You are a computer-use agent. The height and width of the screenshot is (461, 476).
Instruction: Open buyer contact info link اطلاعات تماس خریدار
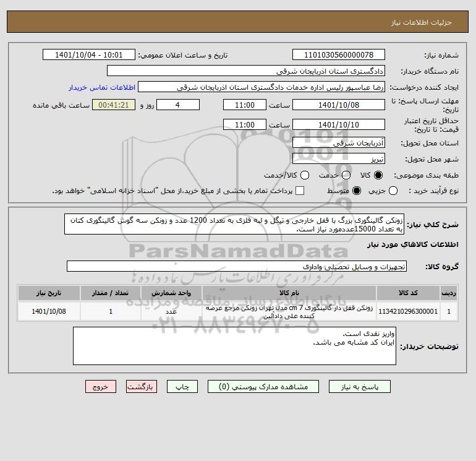tap(102, 87)
